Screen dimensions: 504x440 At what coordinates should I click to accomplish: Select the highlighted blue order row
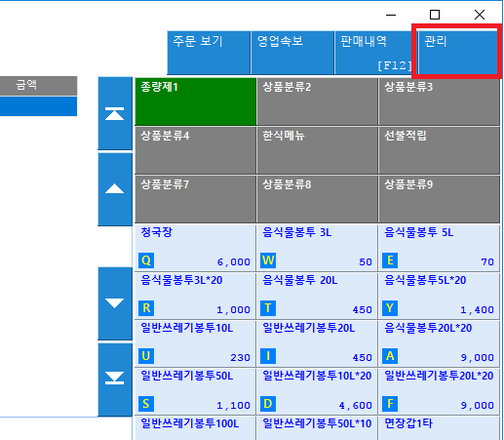pyautogui.click(x=38, y=106)
